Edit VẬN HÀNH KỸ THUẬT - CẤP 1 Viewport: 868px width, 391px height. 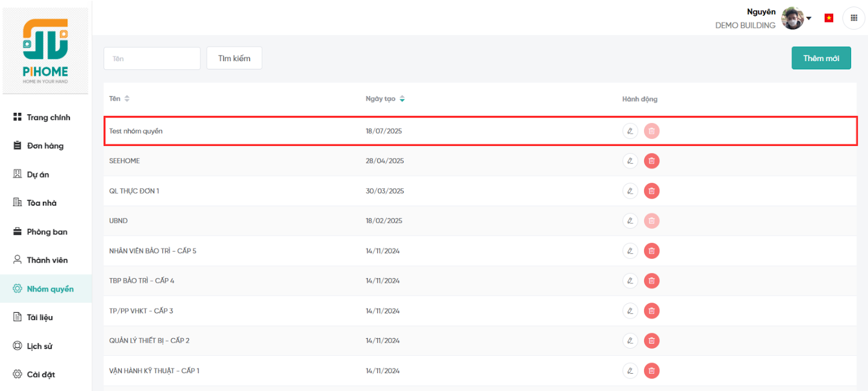coord(630,371)
